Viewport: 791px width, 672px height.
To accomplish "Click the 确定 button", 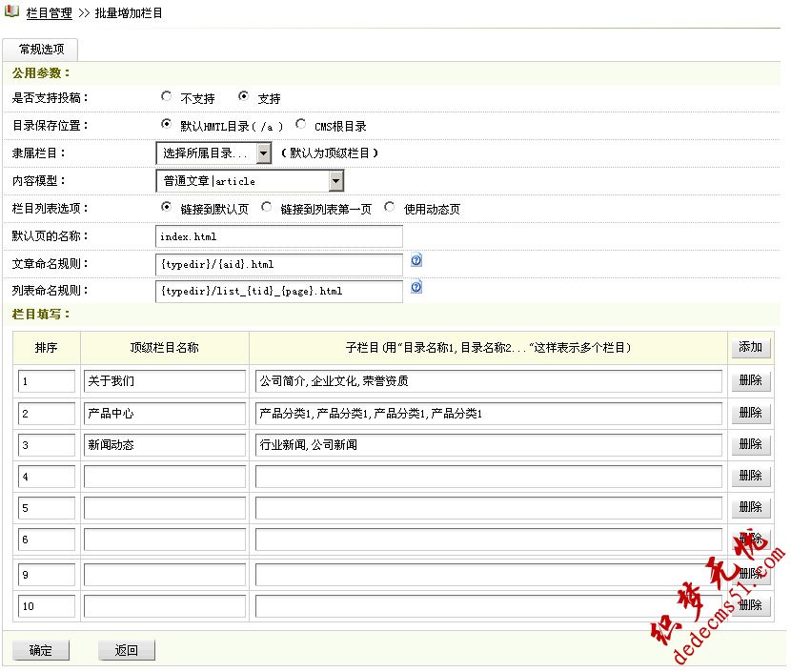I will click(x=41, y=650).
